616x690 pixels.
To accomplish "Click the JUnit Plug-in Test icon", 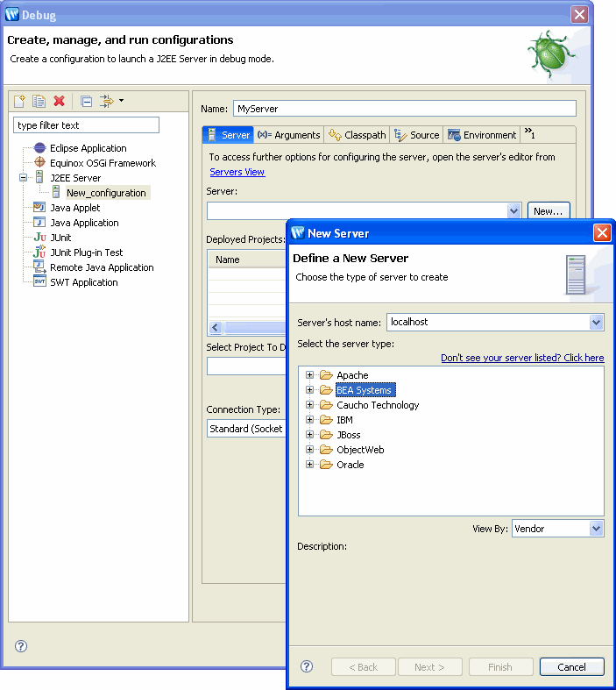I will (x=39, y=252).
